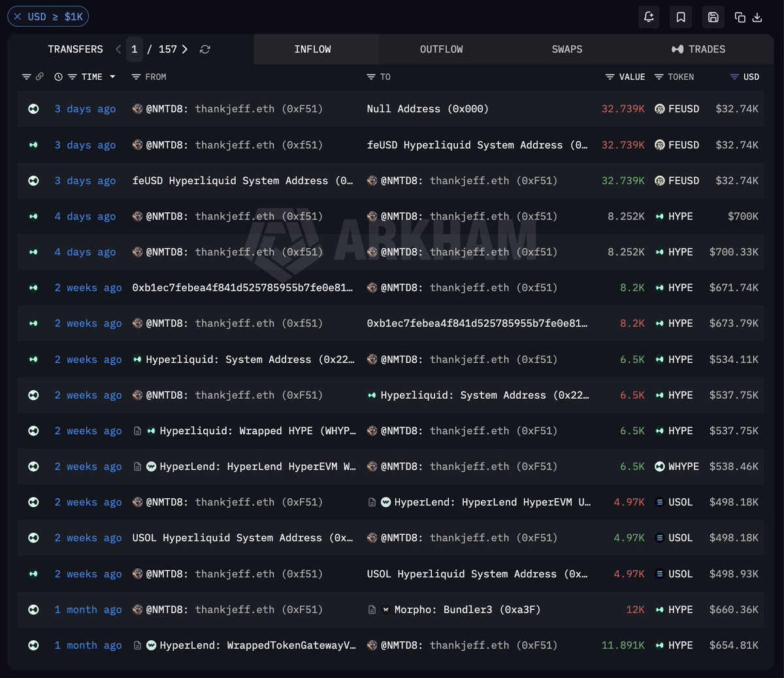
Task: Select the TRANSFERS tab
Action: point(75,49)
